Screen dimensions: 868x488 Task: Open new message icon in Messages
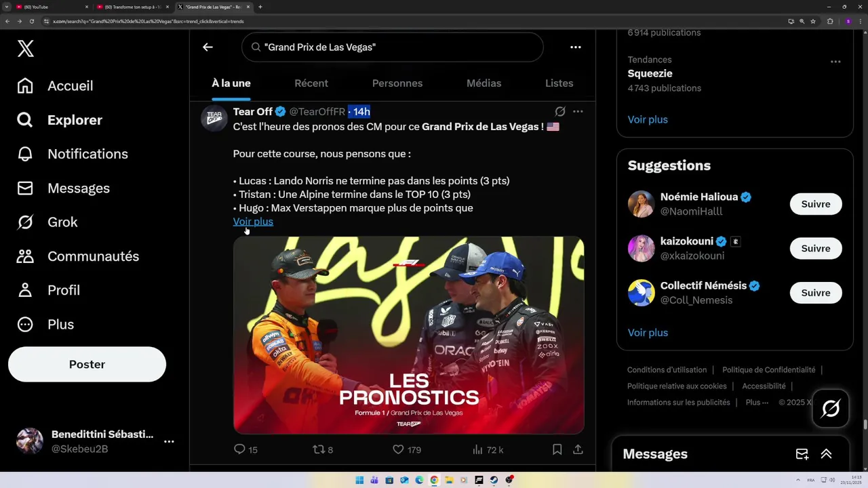coord(802,454)
